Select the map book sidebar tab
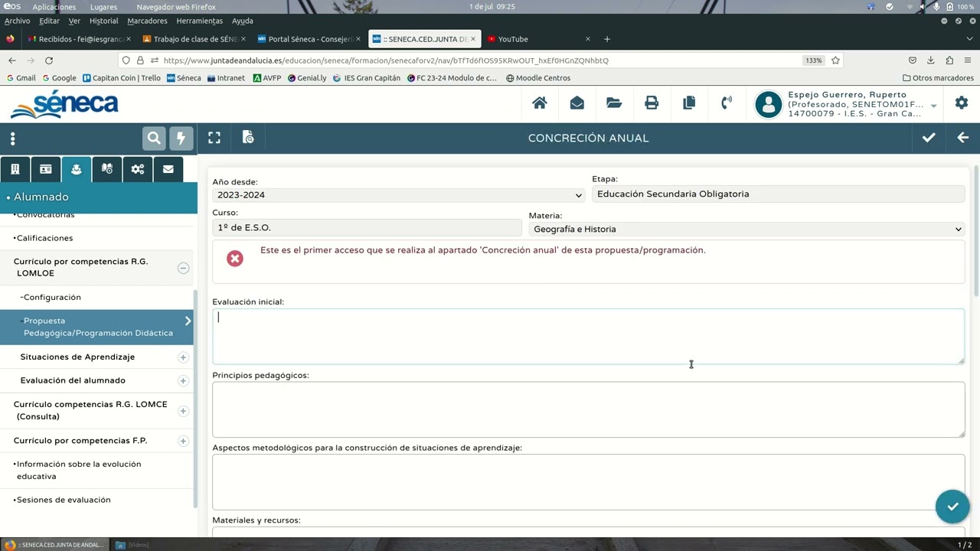Image resolution: width=980 pixels, height=551 pixels. coord(107,169)
